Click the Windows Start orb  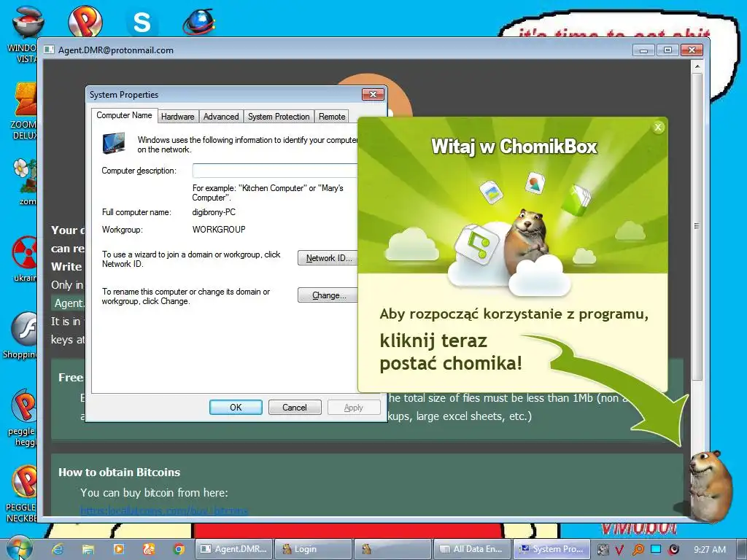19,548
